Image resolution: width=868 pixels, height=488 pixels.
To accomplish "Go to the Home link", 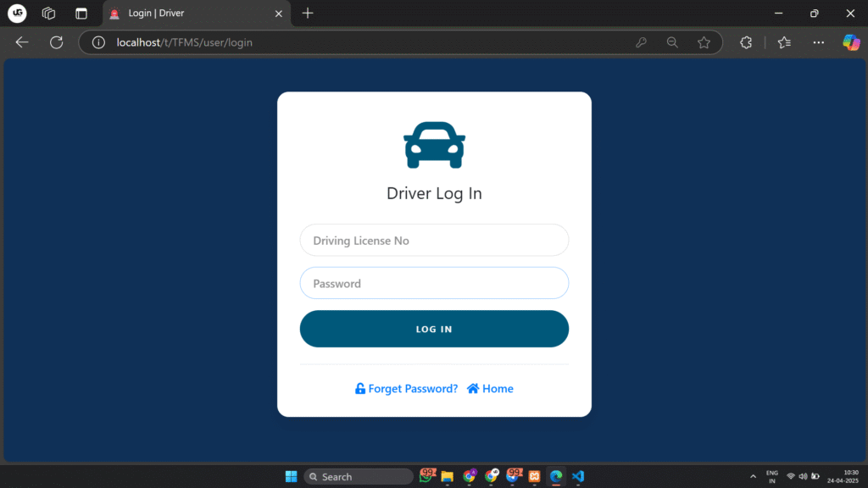I will click(497, 388).
